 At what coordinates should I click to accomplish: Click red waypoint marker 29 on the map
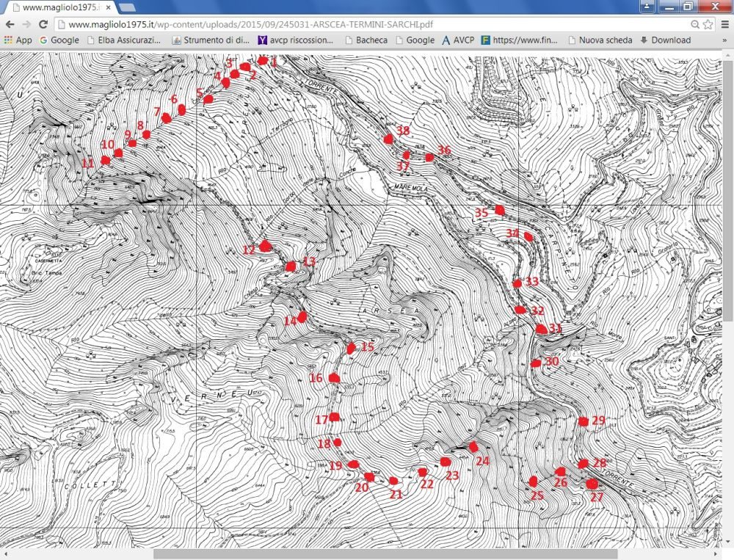click(x=584, y=421)
